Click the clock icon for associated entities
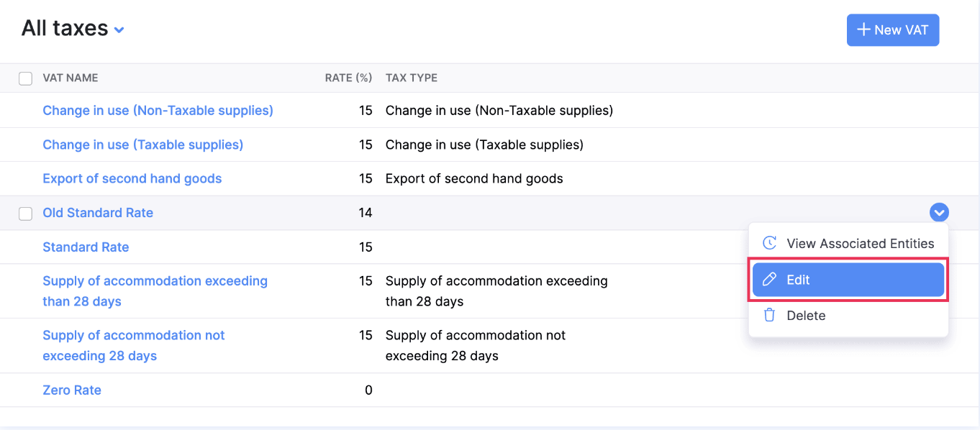The height and width of the screenshot is (430, 980). 769,243
